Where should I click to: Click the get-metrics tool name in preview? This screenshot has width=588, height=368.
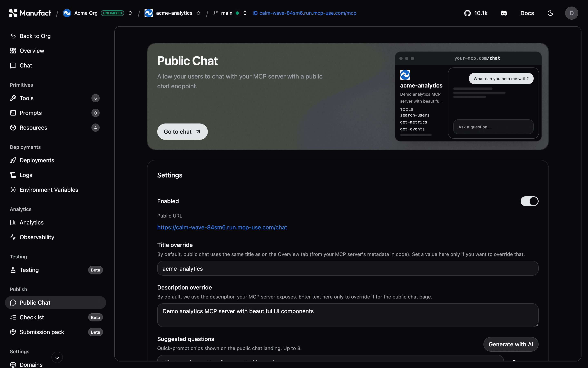pos(414,122)
